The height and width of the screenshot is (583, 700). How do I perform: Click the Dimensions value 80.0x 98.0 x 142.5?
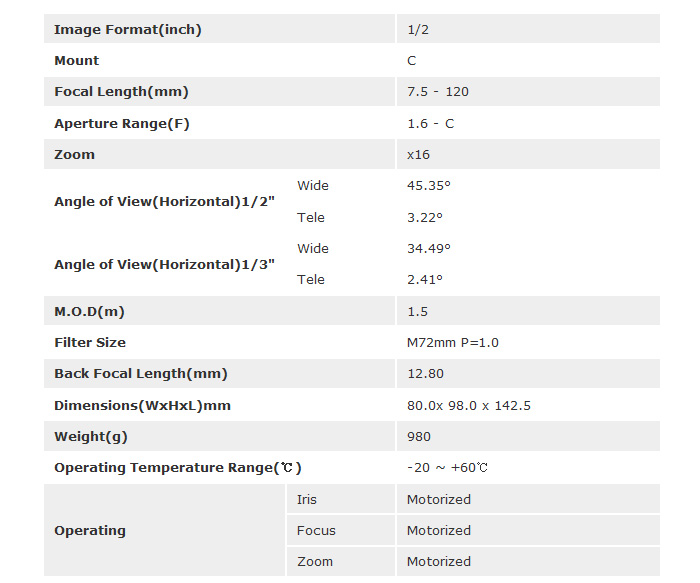tap(468, 405)
